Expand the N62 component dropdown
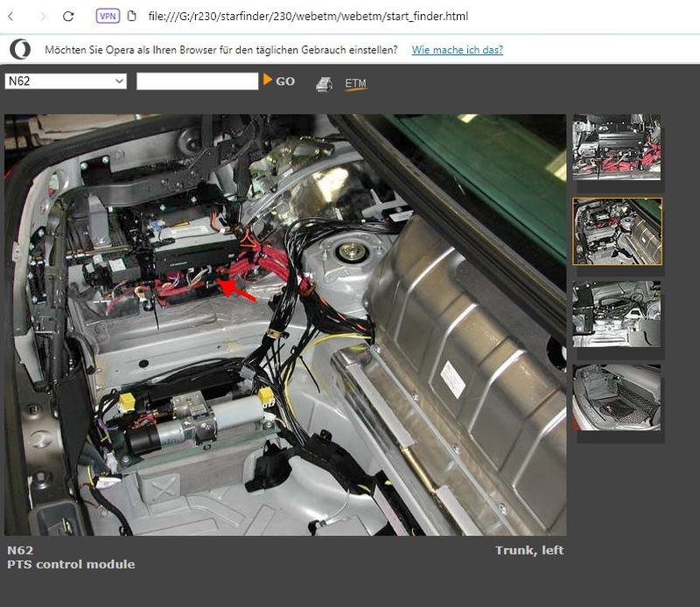The width and height of the screenshot is (700, 607). [66, 81]
